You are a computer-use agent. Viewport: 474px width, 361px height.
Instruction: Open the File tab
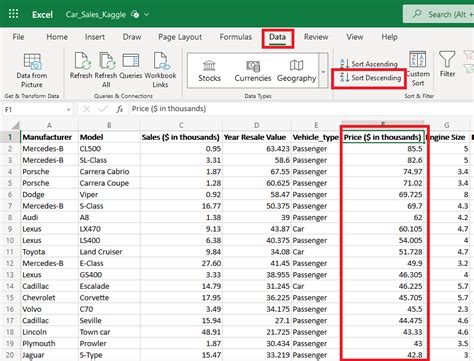coord(18,37)
